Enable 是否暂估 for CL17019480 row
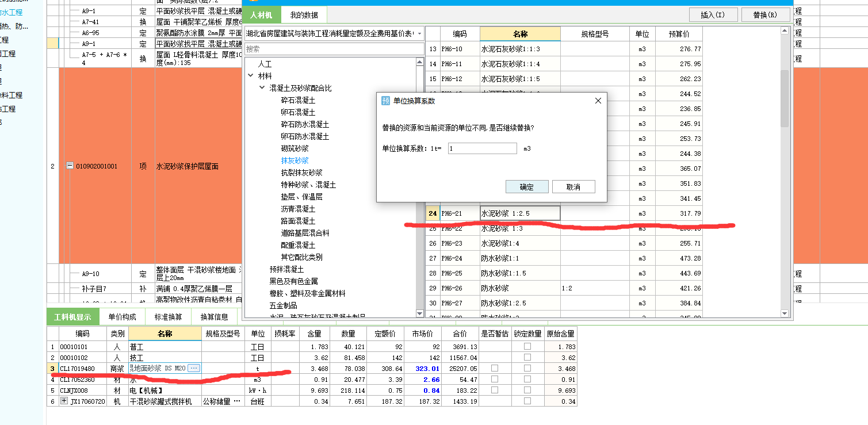868x425 pixels. 495,369
